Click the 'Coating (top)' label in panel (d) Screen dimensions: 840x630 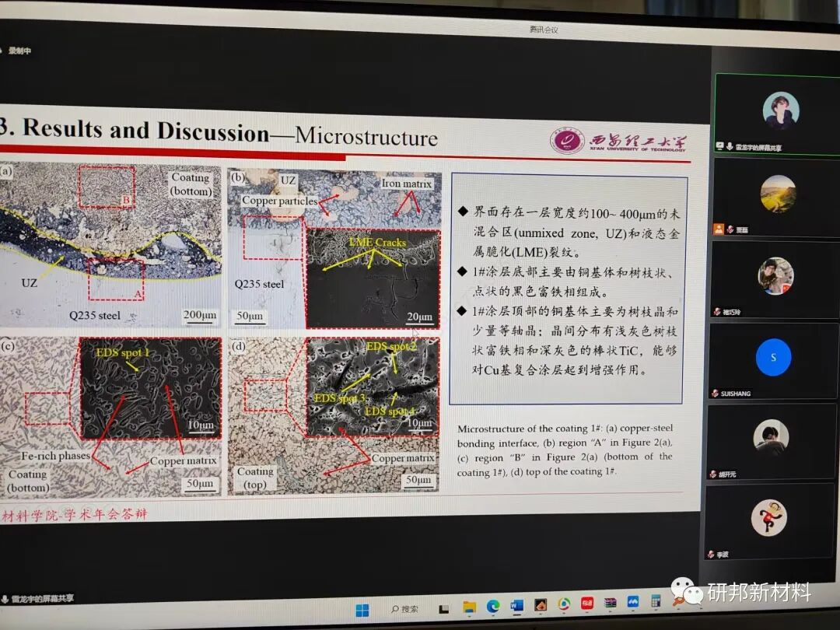[255, 478]
